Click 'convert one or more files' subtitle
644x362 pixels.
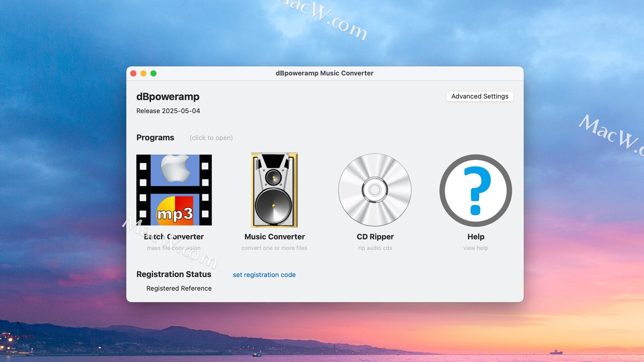pyautogui.click(x=274, y=248)
